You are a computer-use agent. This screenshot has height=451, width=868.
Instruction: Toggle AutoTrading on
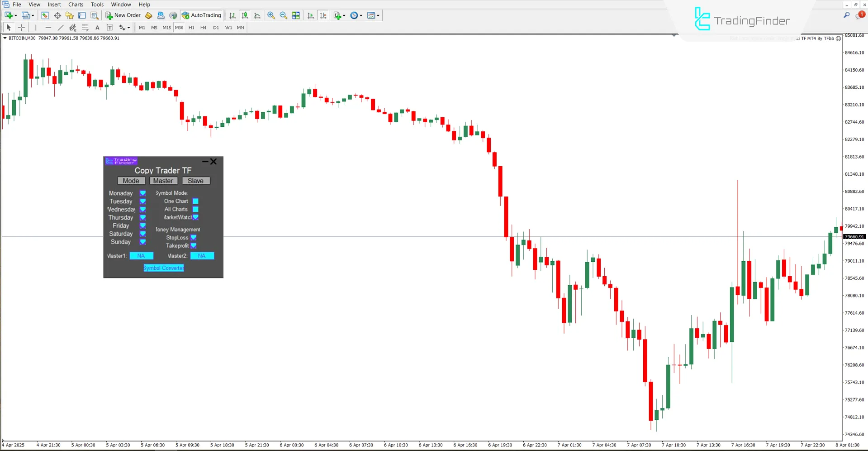(x=201, y=15)
